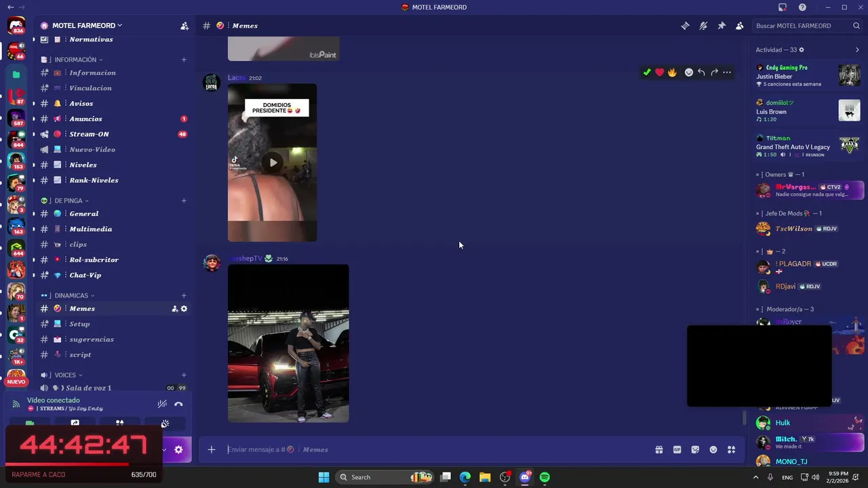
Task: Open the Multimedia channel
Action: pyautogui.click(x=113, y=229)
